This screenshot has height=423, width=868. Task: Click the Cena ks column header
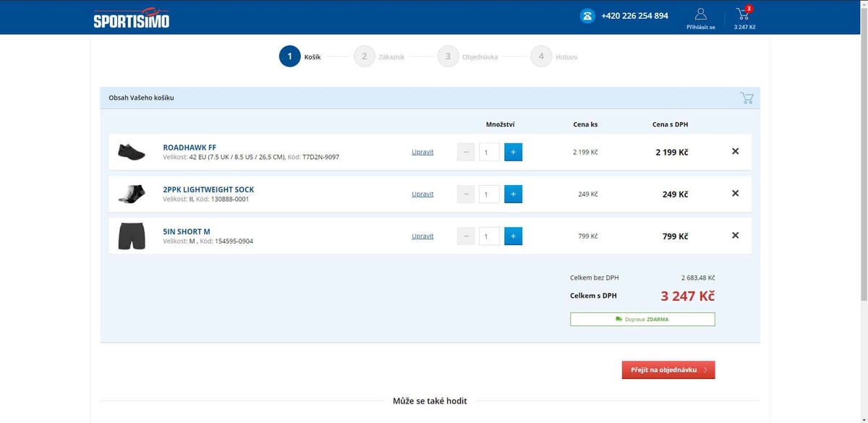[x=585, y=124]
